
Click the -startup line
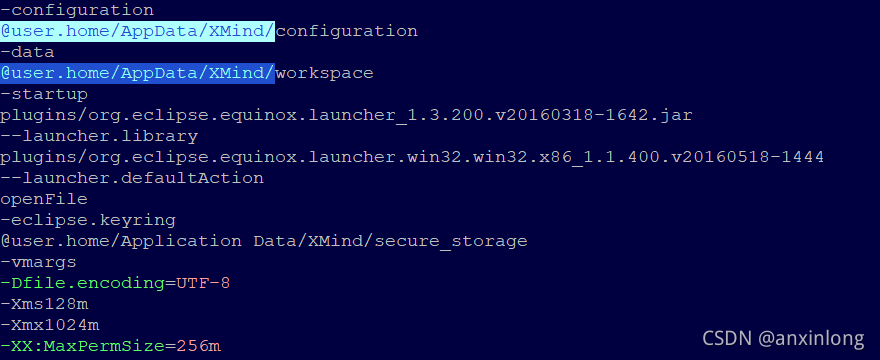44,94
